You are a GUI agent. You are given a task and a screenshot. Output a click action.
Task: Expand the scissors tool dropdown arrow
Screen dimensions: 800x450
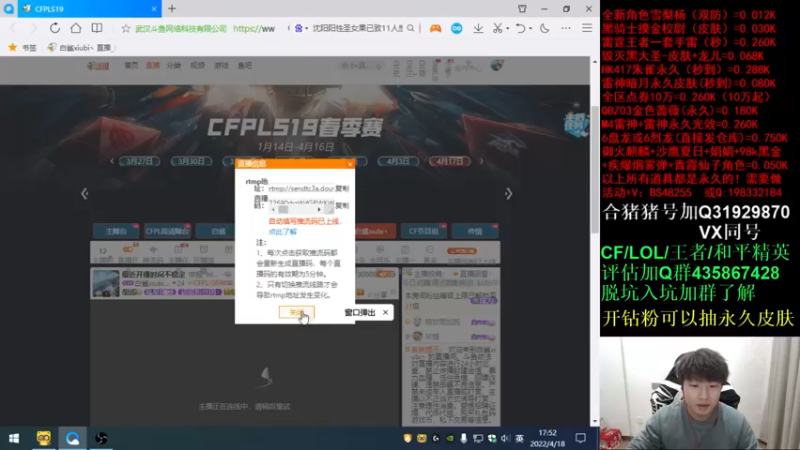point(507,29)
